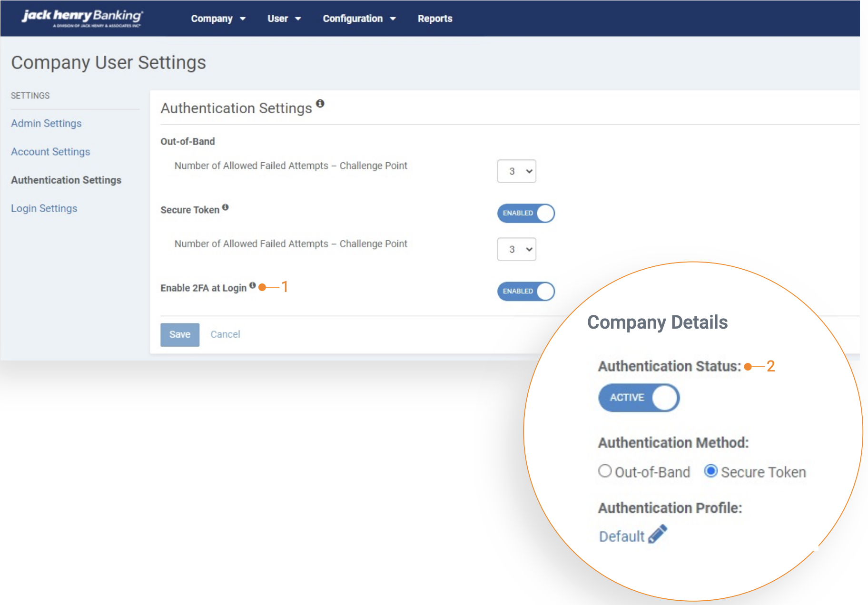Screen dimensions: 868x605
Task: Open Admin Settings in sidebar
Action: point(46,123)
